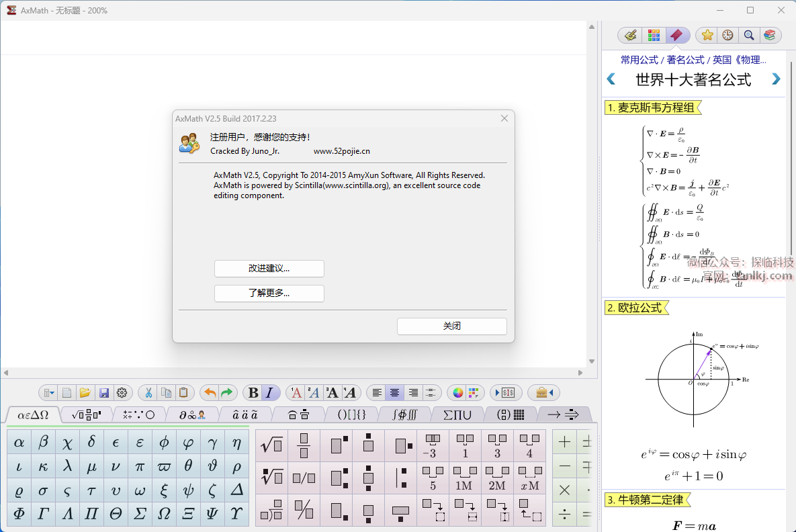The image size is (796, 532).
Task: Click the scissors cut icon
Action: (x=148, y=393)
